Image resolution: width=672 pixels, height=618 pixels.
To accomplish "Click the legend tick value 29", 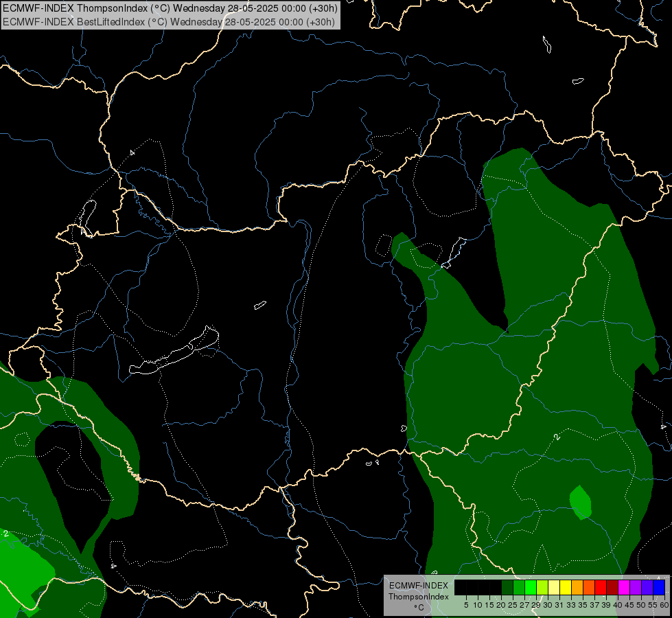I will [x=535, y=605].
